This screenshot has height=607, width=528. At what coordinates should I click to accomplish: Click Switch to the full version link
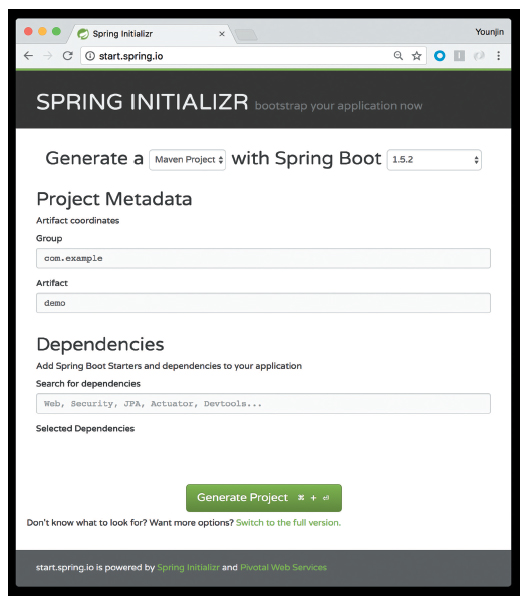tap(288, 523)
